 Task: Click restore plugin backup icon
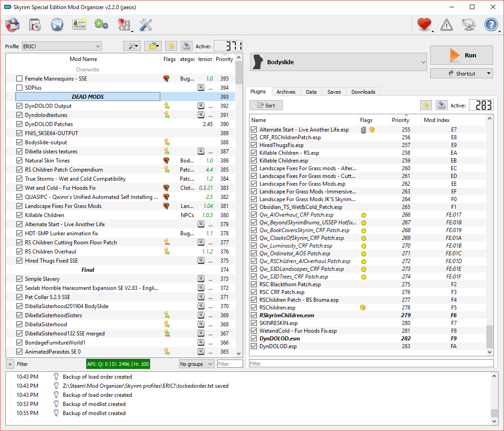[426, 105]
